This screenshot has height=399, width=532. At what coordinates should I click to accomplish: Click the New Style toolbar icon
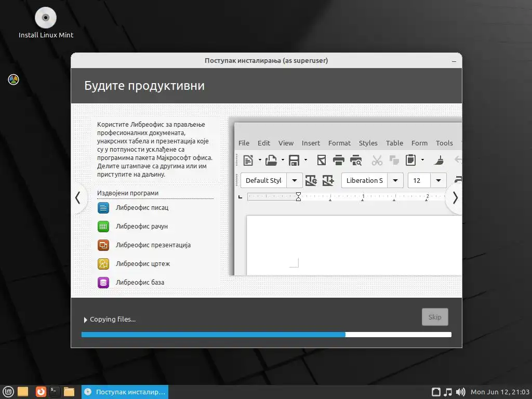(x=328, y=180)
